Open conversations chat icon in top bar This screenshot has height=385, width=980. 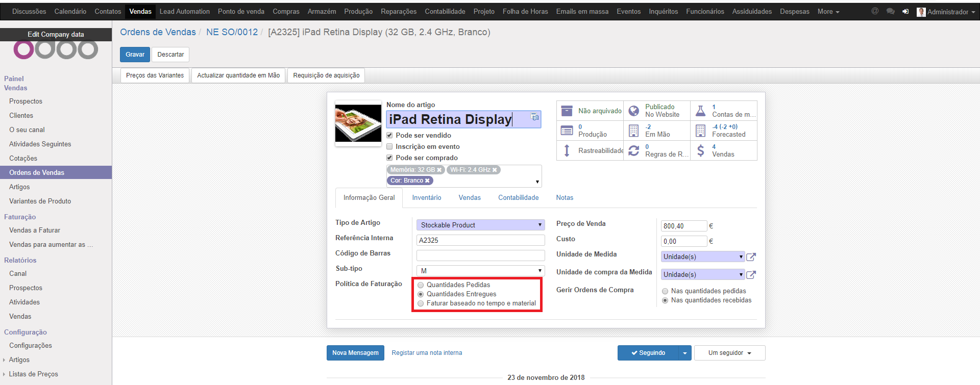click(891, 11)
